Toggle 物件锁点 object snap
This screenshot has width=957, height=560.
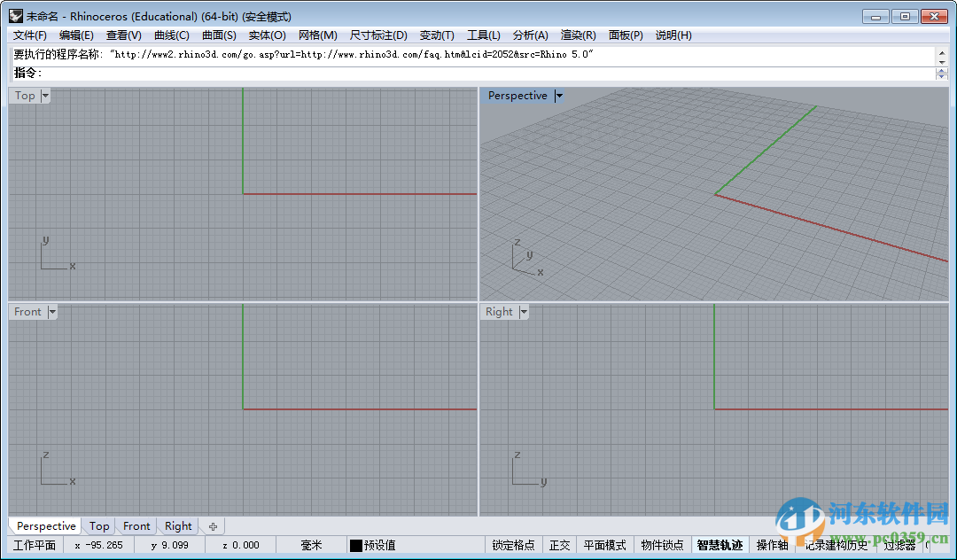[x=662, y=545]
